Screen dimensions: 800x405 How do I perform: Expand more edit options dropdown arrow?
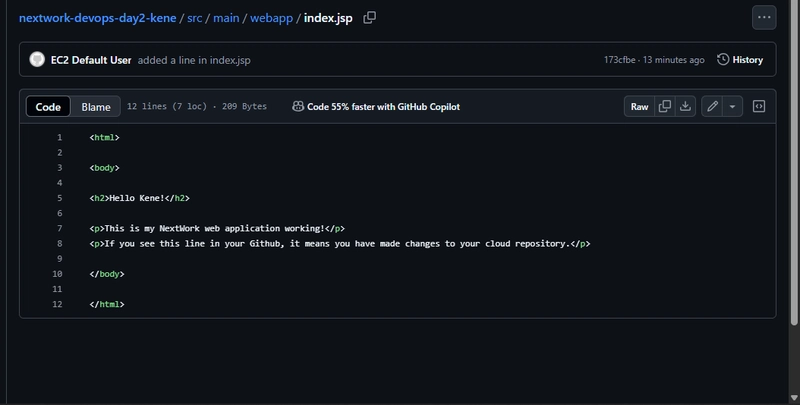(x=732, y=107)
